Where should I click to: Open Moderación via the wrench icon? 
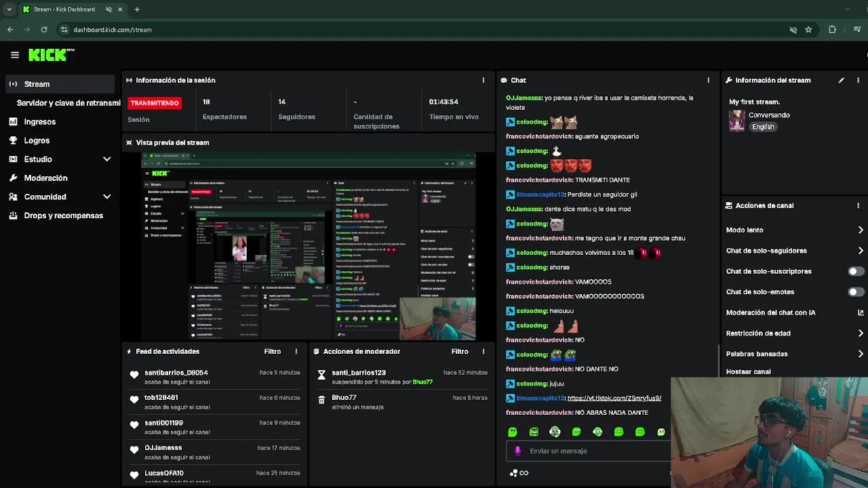(13, 178)
